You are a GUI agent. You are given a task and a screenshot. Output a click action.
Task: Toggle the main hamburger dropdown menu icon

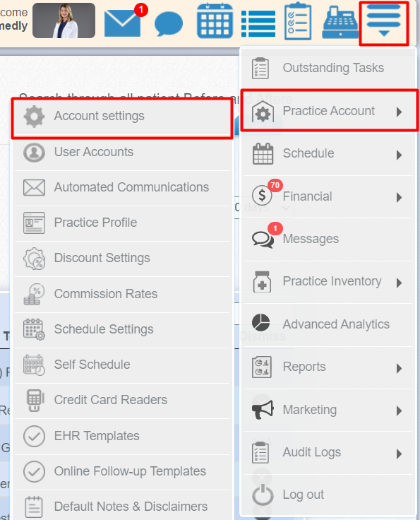pyautogui.click(x=383, y=21)
